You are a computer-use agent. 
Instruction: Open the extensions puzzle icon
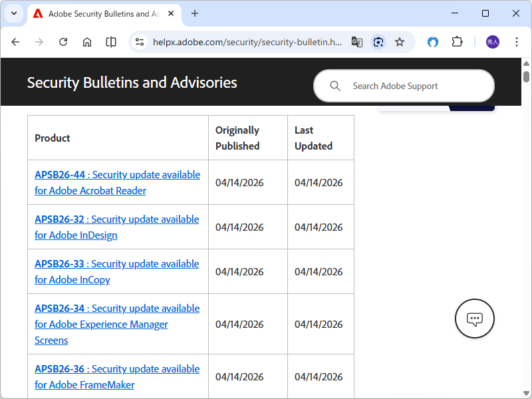point(457,42)
